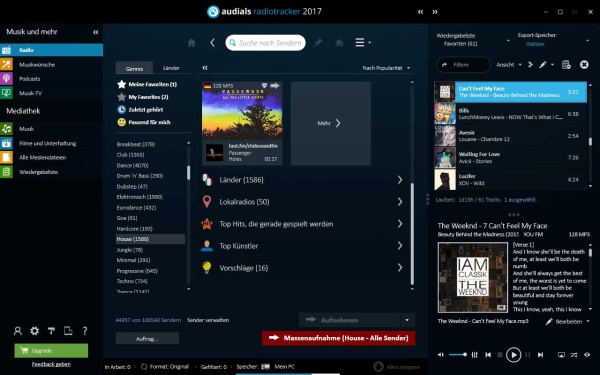
Task: Open the devices icon in sidebar
Action: tap(68, 331)
